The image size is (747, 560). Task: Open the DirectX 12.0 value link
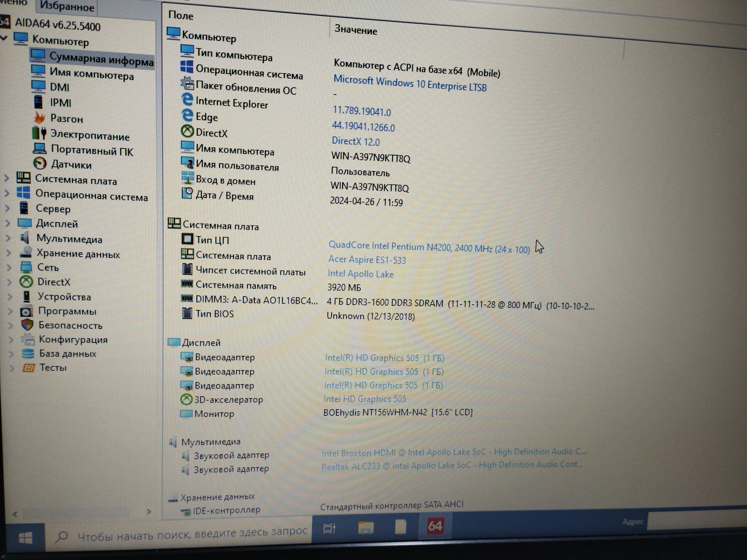point(356,141)
